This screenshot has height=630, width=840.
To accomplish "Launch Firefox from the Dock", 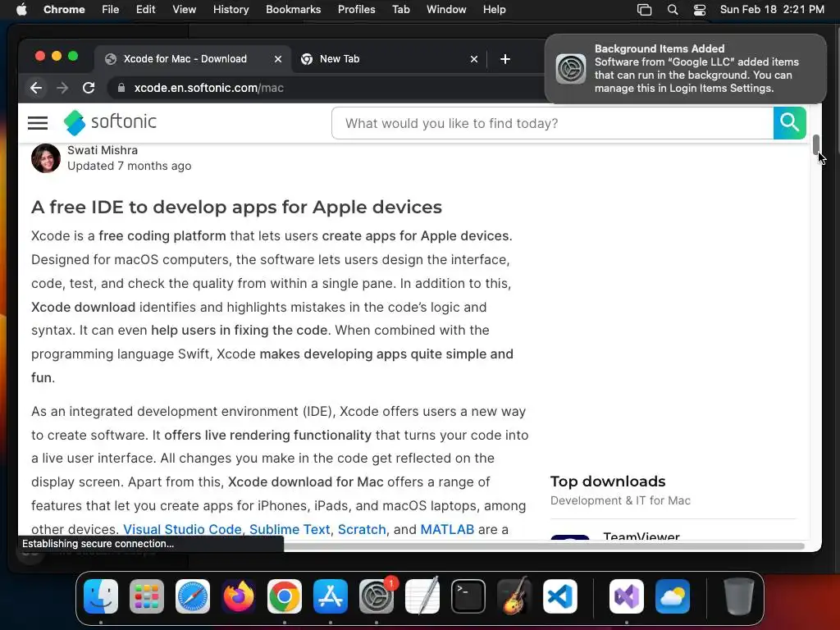I will [239, 596].
